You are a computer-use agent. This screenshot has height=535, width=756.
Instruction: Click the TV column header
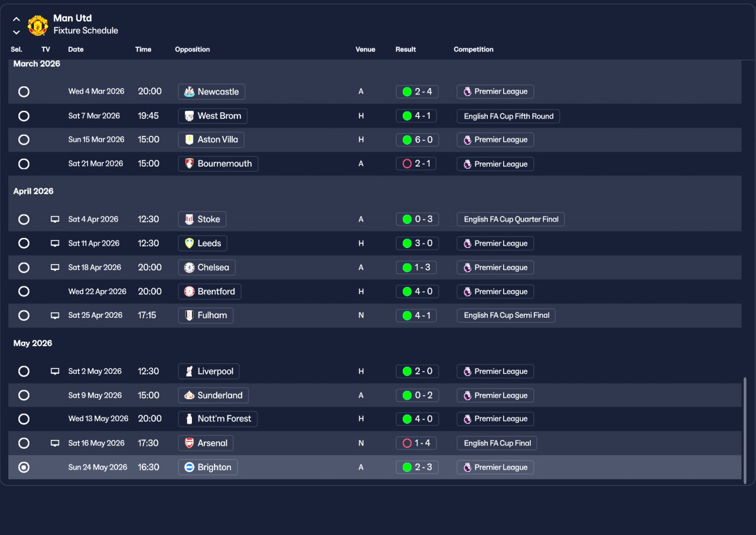(x=46, y=50)
